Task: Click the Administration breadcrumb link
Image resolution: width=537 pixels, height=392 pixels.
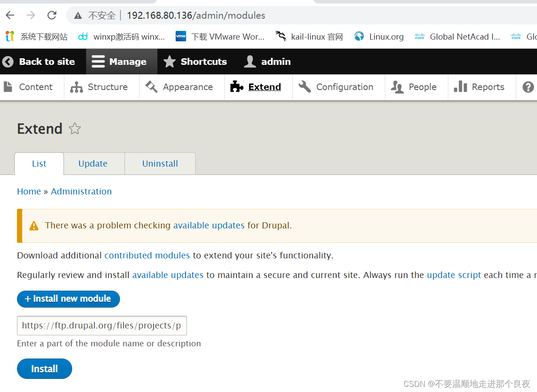Action: click(x=81, y=191)
